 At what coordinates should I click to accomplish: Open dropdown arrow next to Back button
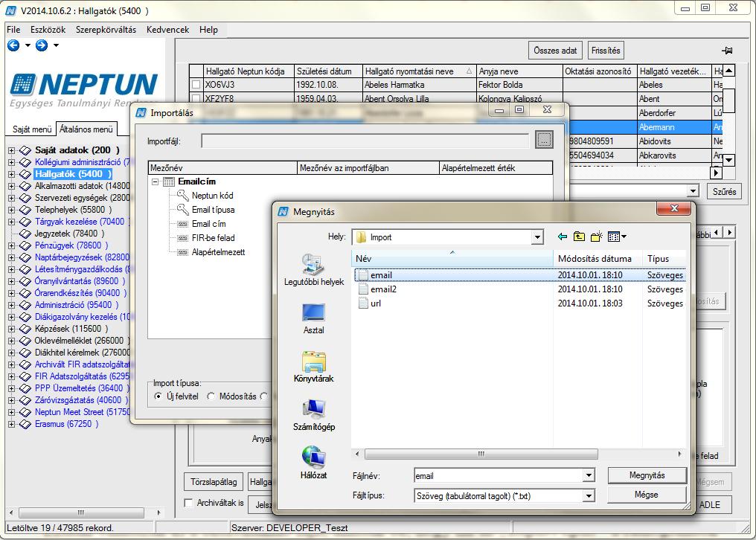tap(28, 45)
